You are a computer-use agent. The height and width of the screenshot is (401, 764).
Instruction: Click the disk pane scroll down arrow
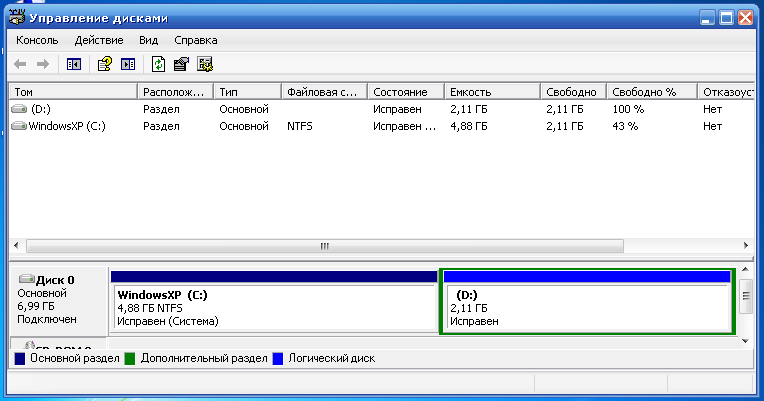745,341
